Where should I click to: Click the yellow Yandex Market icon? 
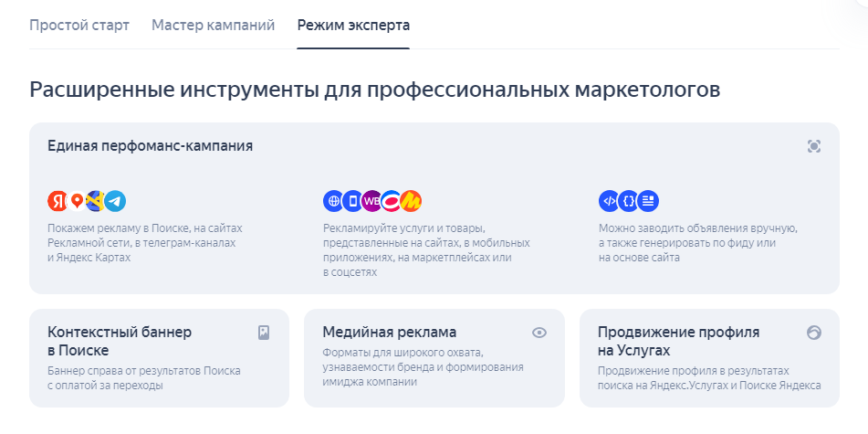click(411, 200)
